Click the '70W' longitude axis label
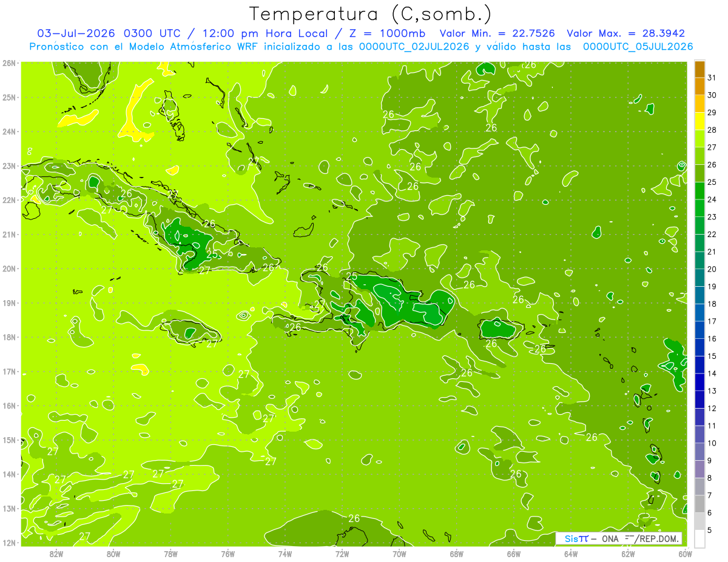The image size is (728, 562). click(x=399, y=554)
